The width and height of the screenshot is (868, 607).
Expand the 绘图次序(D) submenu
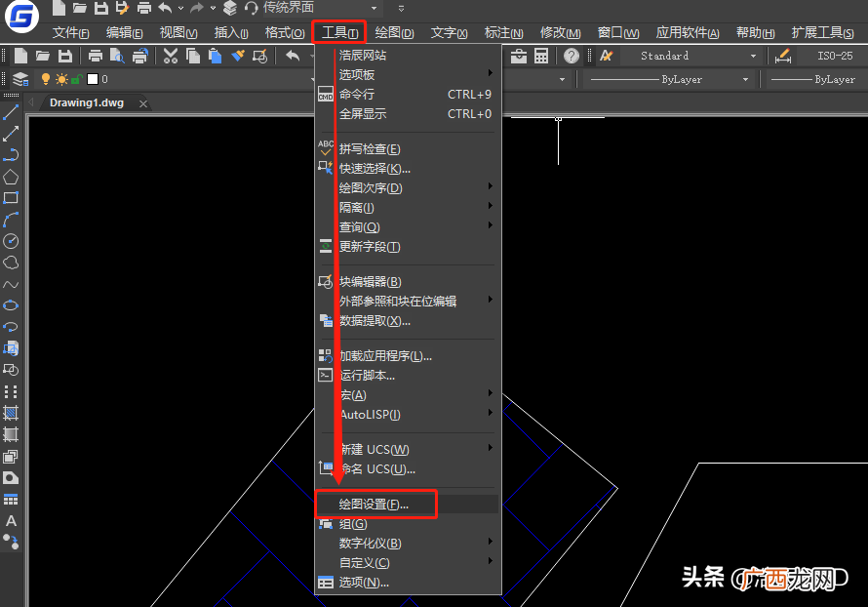(408, 187)
